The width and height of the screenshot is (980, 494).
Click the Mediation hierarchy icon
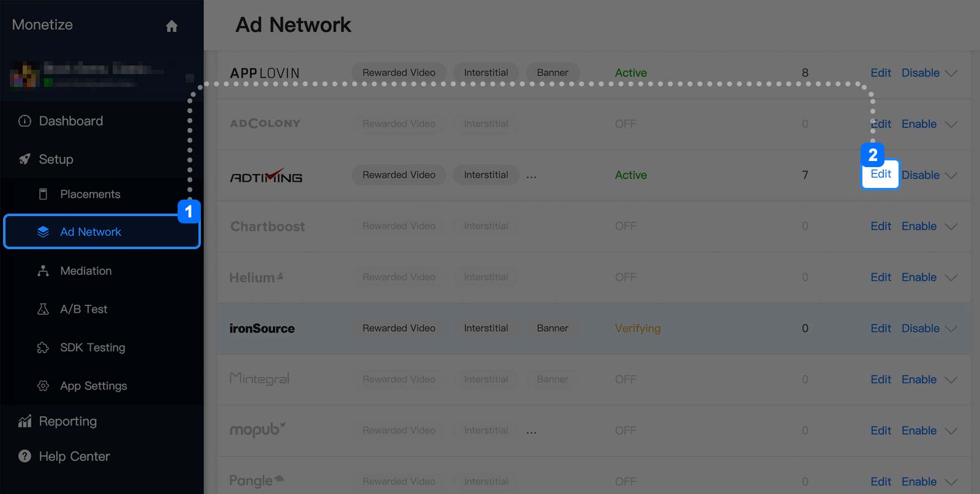(x=43, y=271)
